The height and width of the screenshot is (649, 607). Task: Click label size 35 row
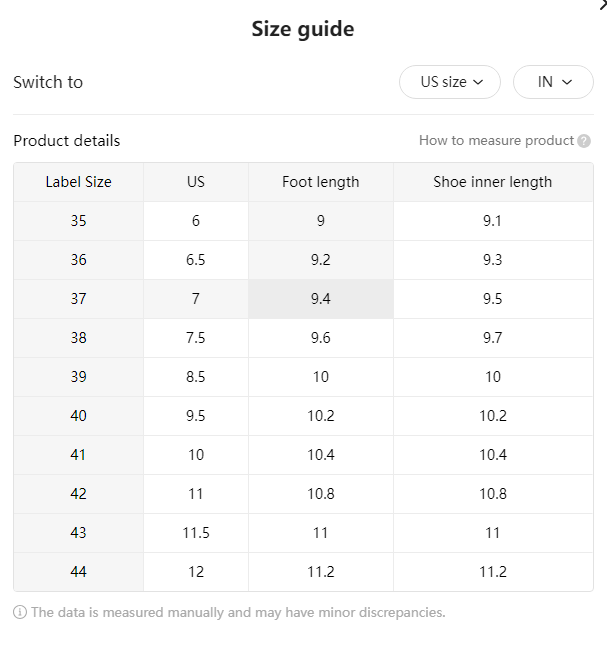click(x=303, y=221)
